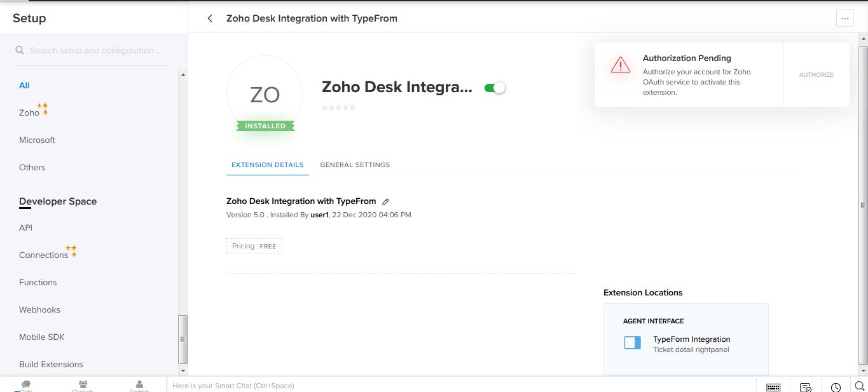Click the back arrow beside page title

pos(210,18)
